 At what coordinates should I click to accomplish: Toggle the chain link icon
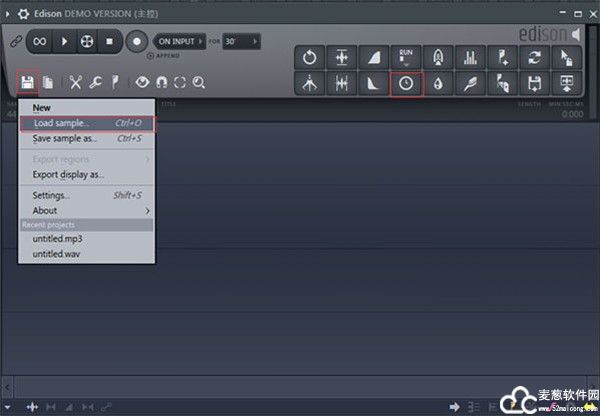click(x=16, y=41)
